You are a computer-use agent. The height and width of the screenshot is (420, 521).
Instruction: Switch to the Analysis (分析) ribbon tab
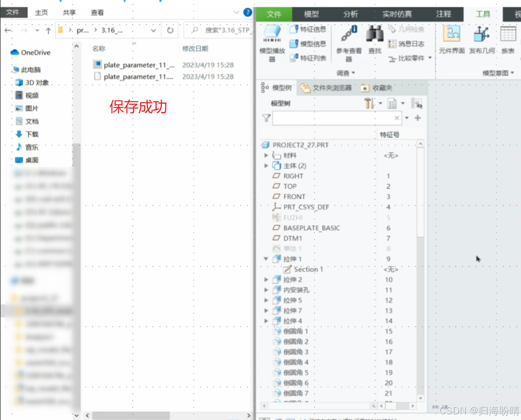point(350,14)
